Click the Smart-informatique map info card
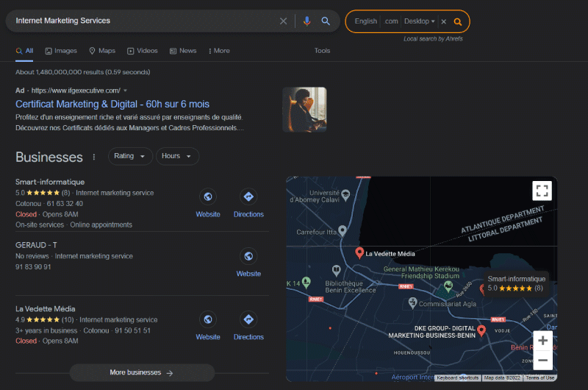 coord(516,283)
